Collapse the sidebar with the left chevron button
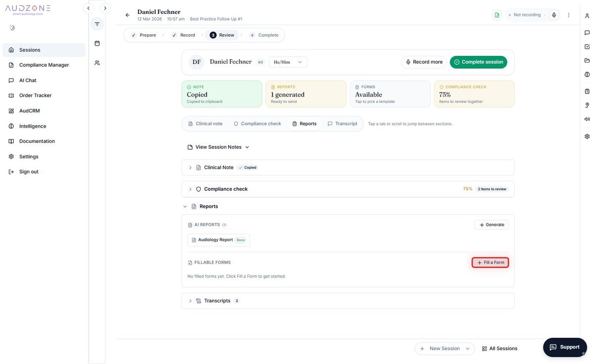Screen dimensions: 594x364 click(88, 8)
